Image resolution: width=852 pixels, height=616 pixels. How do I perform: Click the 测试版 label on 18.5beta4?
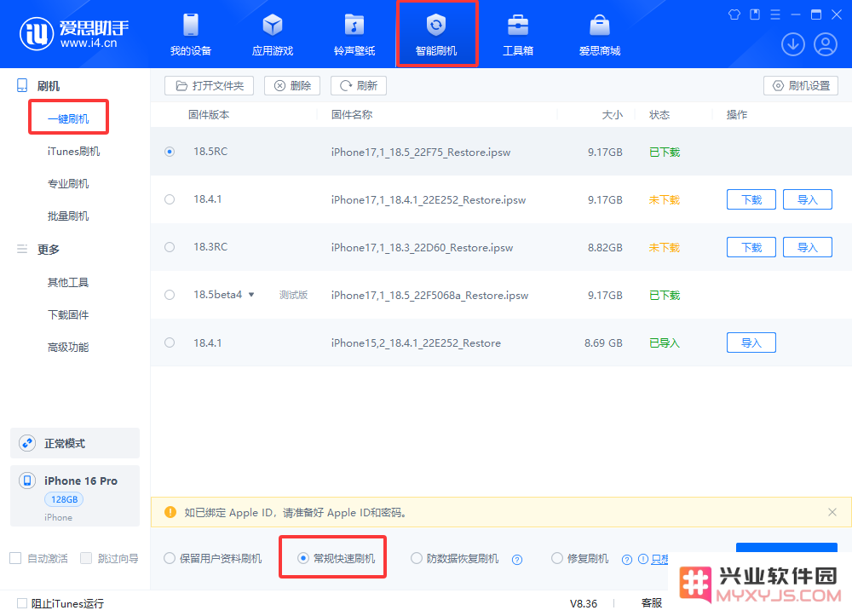click(293, 295)
